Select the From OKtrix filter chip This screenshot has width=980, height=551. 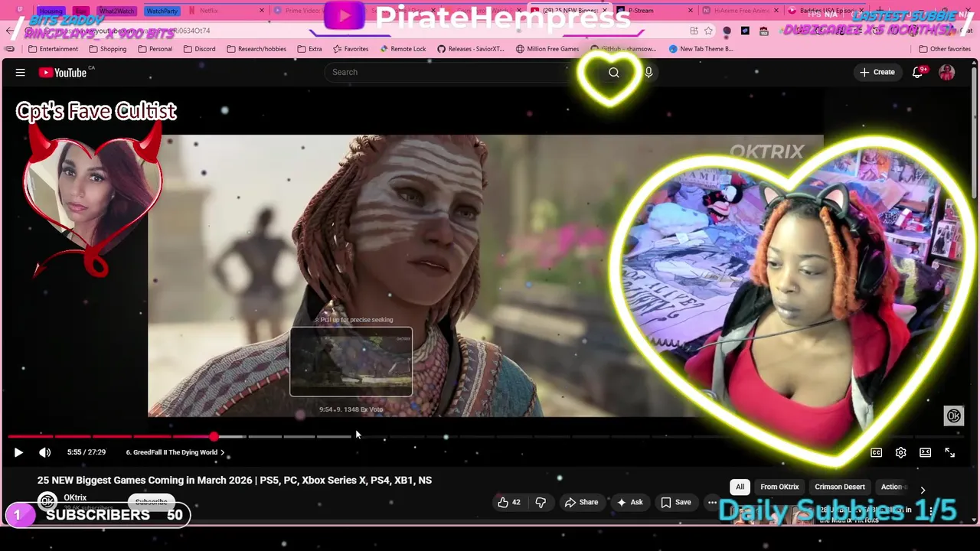point(779,487)
